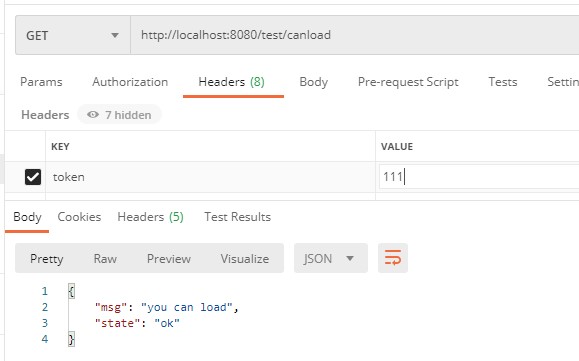Choose the Visualize view
Screen dimensions: 579x361
click(x=245, y=258)
